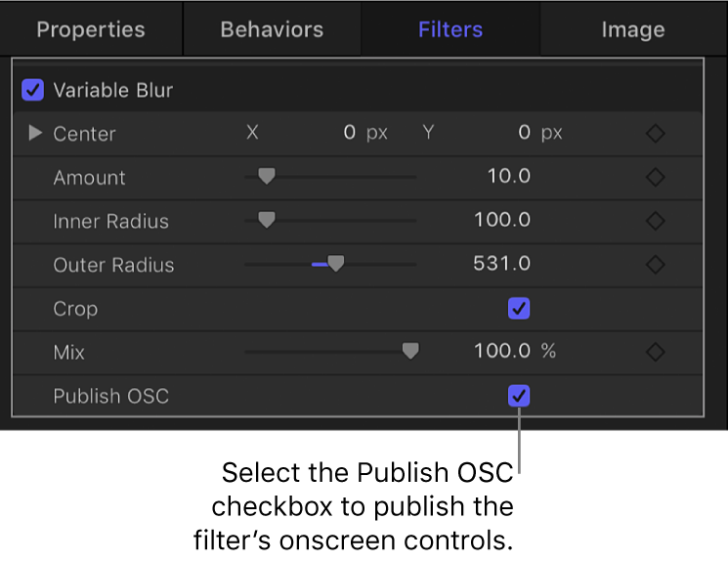Switch to the Properties tab
Image resolution: width=728 pixels, height=562 pixels.
(91, 29)
